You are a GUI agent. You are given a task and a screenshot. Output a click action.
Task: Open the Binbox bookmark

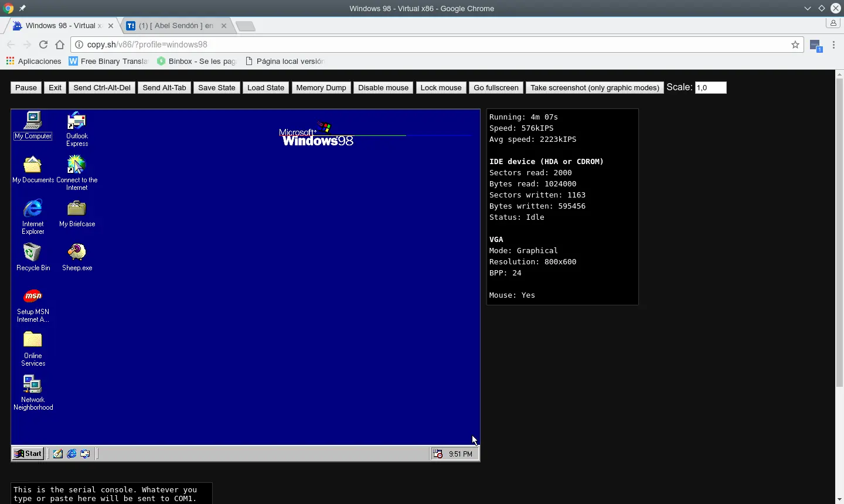pos(196,61)
